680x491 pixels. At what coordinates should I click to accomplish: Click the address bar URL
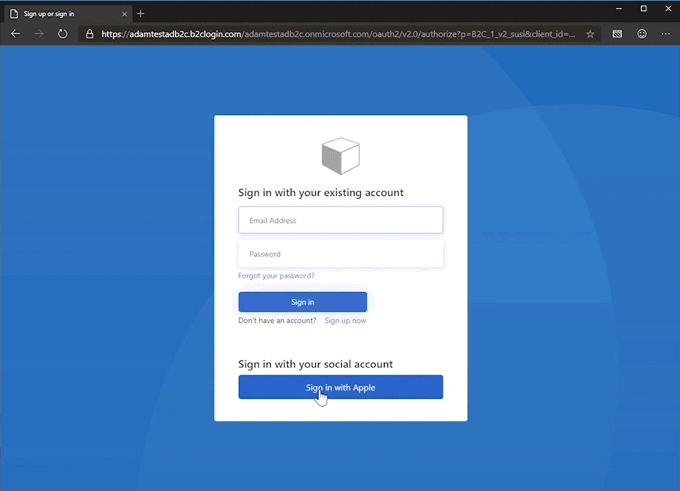tap(338, 34)
